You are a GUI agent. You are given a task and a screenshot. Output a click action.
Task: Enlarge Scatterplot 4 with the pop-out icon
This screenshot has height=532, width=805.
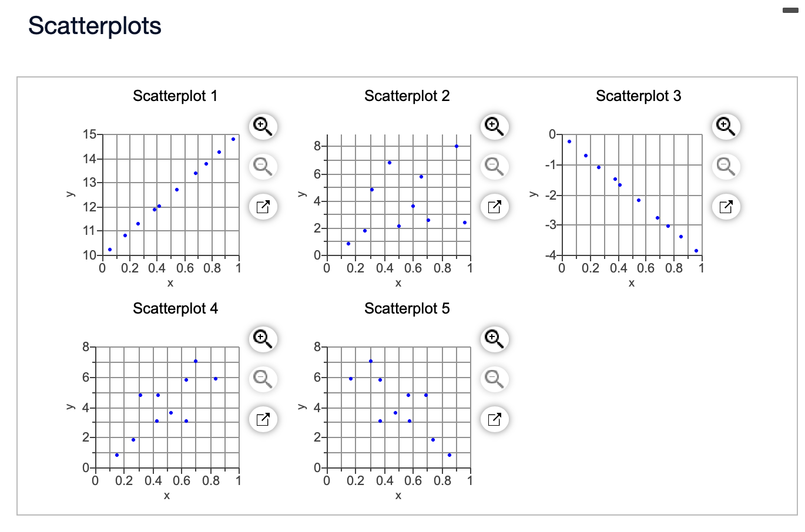click(x=263, y=419)
